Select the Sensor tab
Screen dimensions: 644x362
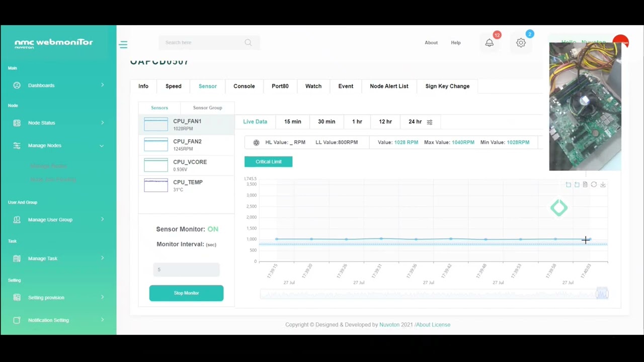tap(208, 86)
